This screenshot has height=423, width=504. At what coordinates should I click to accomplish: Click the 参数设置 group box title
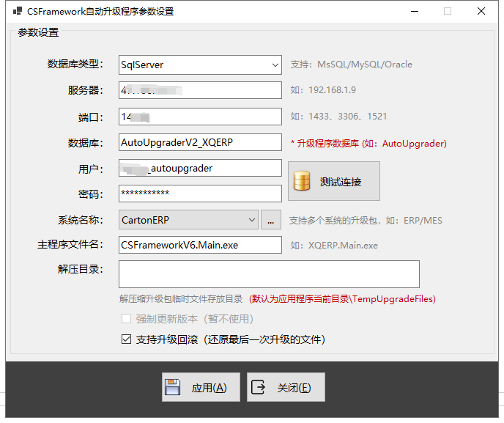(38, 32)
